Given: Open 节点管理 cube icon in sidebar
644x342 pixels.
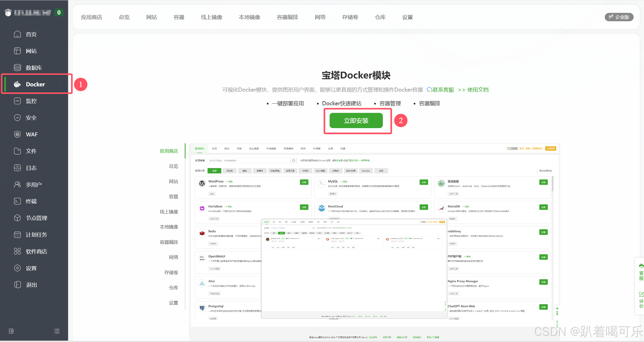Looking at the screenshot, I should coord(17,218).
